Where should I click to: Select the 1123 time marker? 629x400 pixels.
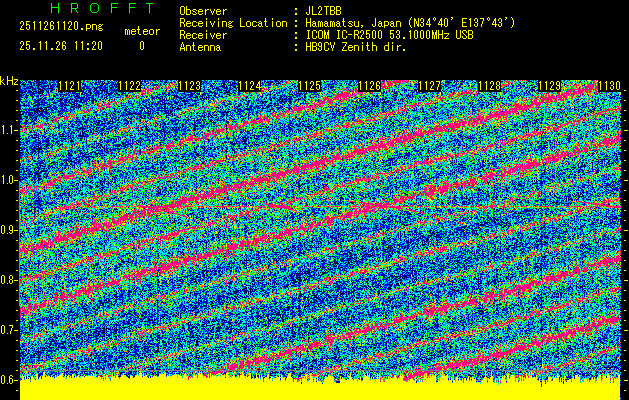[x=189, y=86]
